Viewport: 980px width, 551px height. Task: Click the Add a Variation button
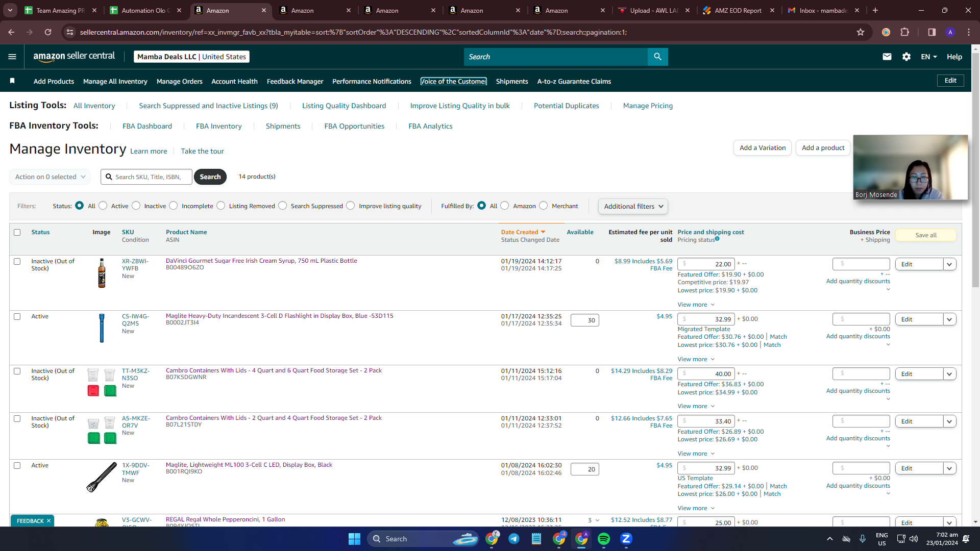[x=763, y=148]
